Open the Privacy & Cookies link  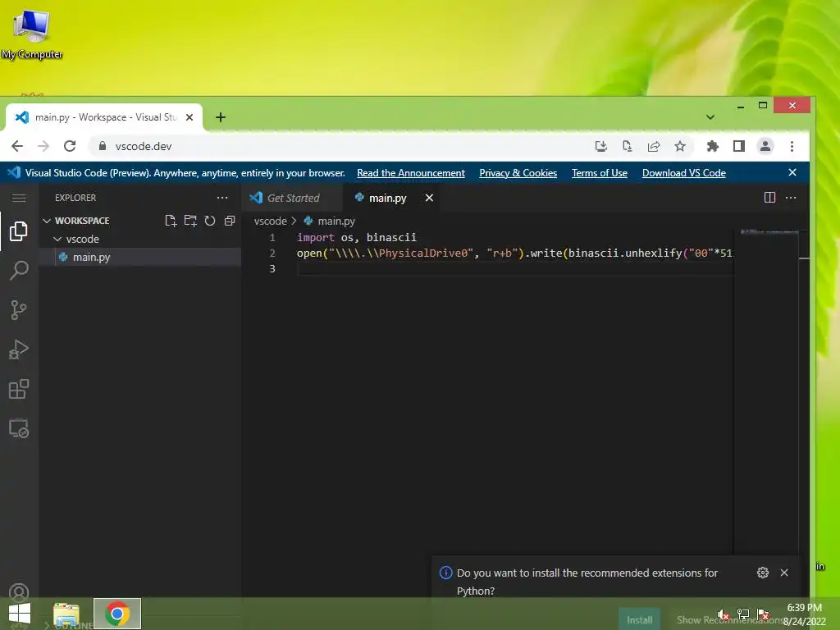(518, 172)
